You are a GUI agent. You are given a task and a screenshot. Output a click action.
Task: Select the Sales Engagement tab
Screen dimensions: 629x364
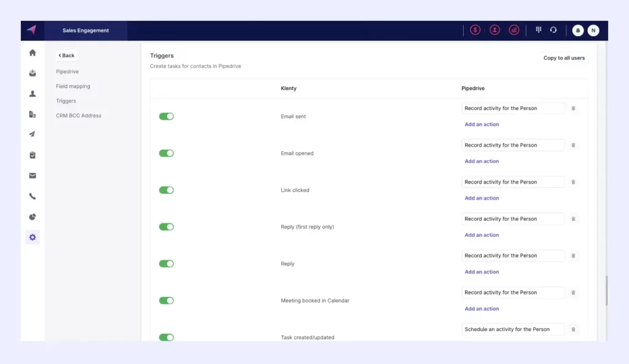[x=85, y=31]
